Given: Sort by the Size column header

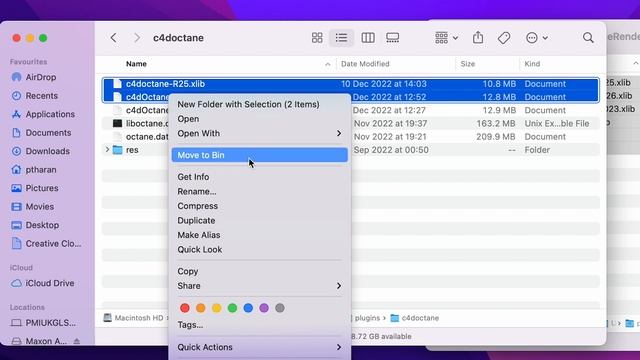Looking at the screenshot, I should [x=468, y=64].
